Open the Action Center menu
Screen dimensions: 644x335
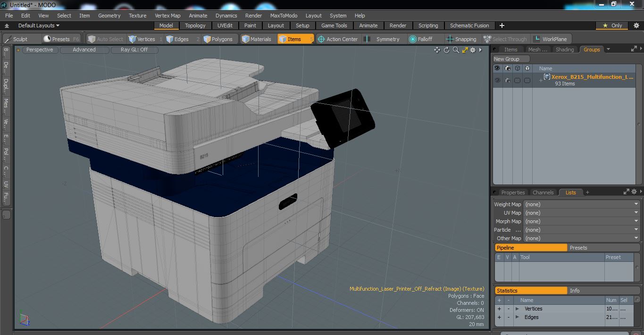point(338,39)
